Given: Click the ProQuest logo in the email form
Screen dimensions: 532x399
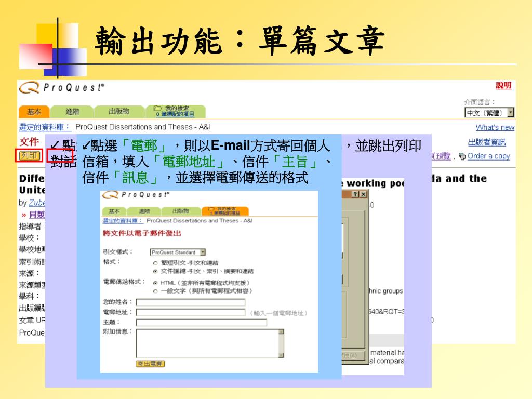Looking at the screenshot, I should [136, 195].
